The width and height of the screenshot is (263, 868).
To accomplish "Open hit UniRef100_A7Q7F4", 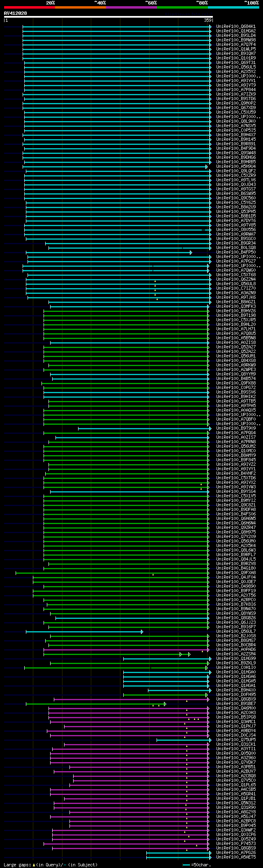I will point(236,44).
